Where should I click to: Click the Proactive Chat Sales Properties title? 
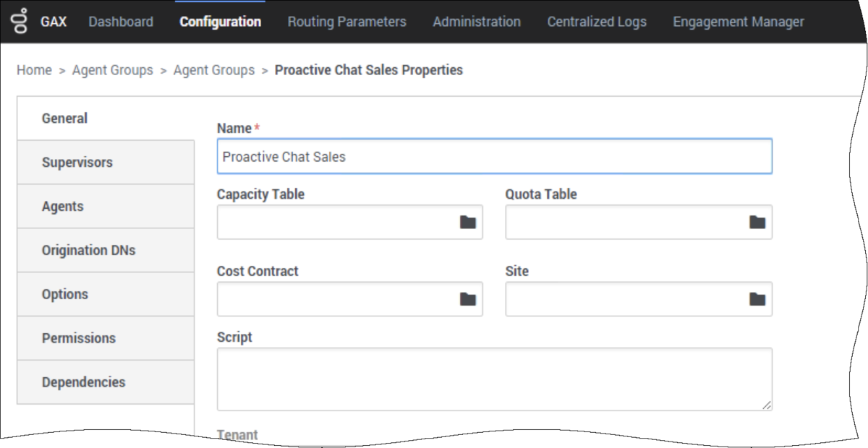pyautogui.click(x=369, y=70)
